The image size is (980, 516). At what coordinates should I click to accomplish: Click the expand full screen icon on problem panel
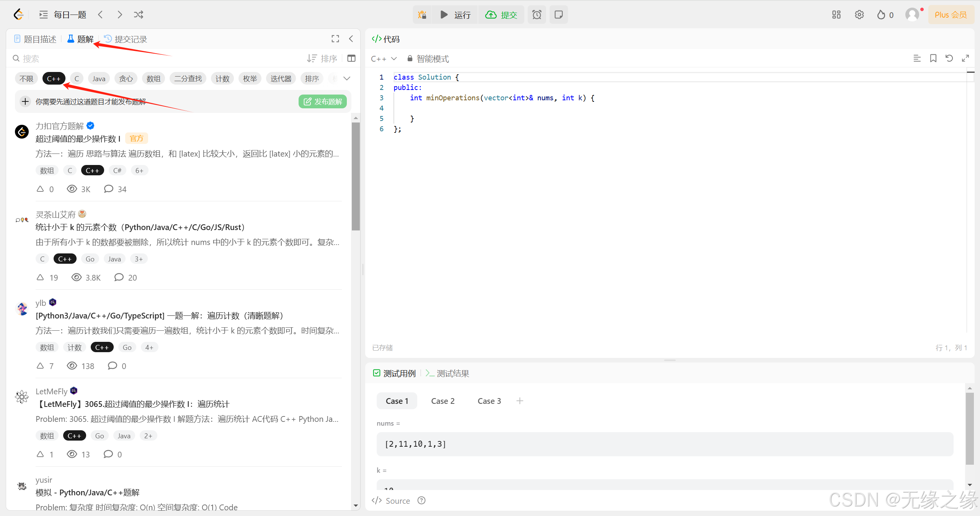tap(335, 38)
